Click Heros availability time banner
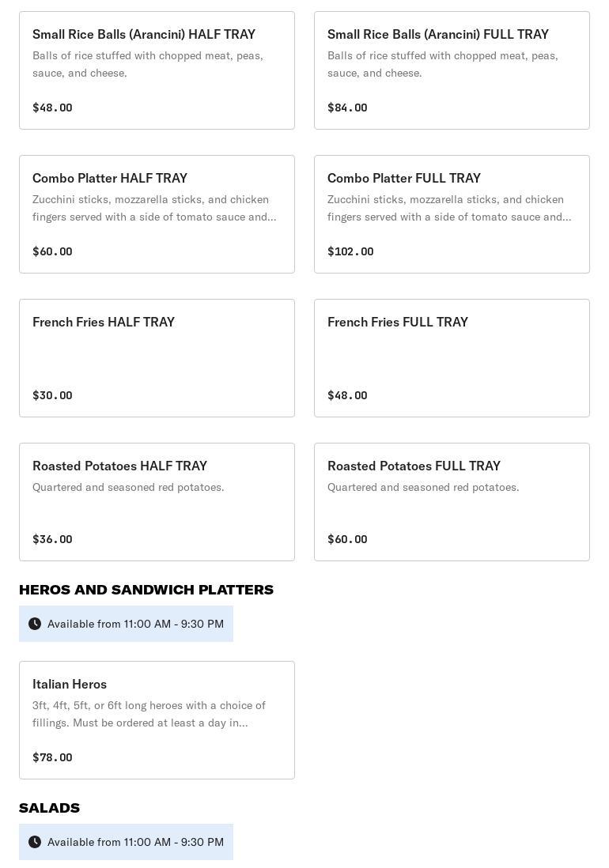609x868 pixels. click(135, 624)
